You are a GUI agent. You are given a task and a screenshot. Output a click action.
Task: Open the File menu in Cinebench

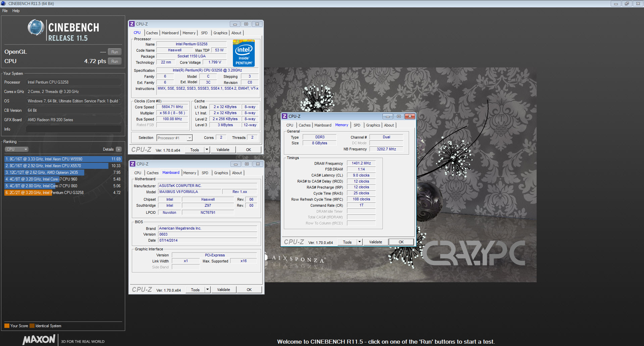(x=5, y=11)
